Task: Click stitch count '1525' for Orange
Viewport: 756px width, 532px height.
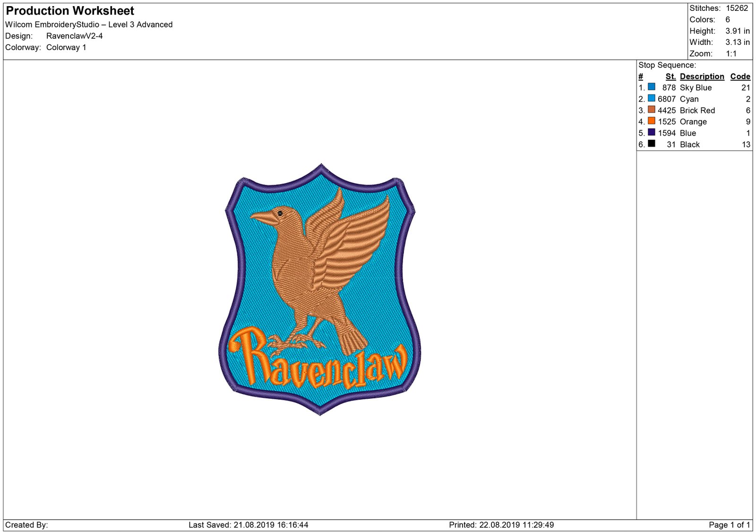Action: click(667, 122)
